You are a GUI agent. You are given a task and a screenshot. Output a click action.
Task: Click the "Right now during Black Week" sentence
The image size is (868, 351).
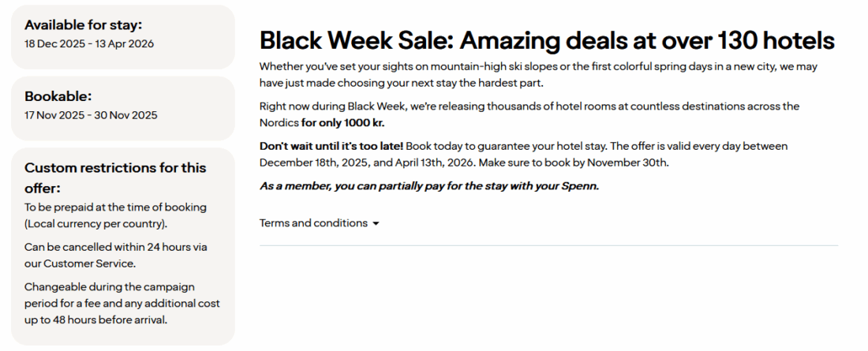point(529,106)
